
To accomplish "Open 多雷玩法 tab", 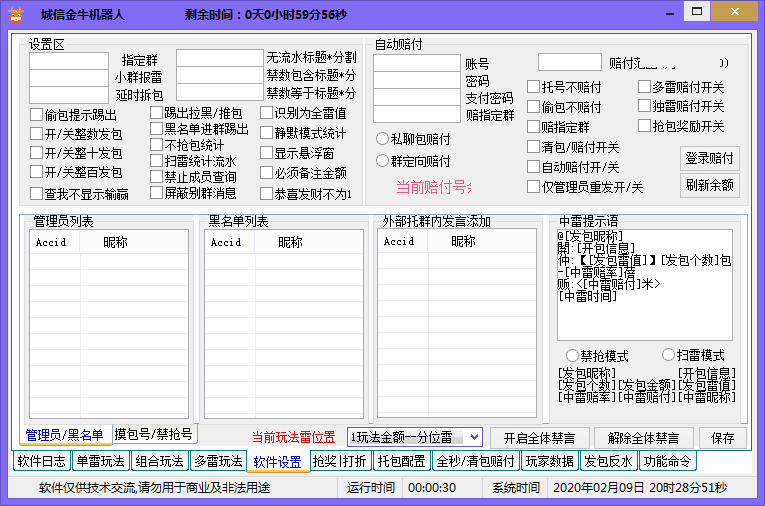I will [219, 461].
